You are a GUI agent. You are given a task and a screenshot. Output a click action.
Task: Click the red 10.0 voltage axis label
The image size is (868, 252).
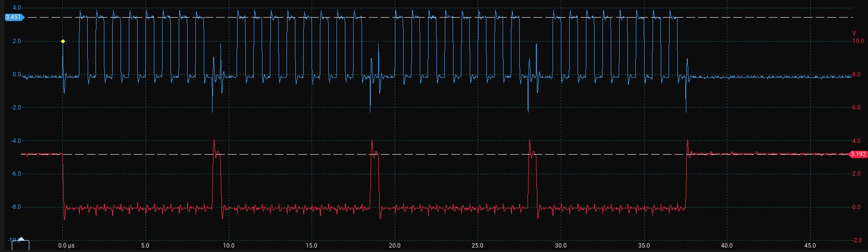click(857, 41)
